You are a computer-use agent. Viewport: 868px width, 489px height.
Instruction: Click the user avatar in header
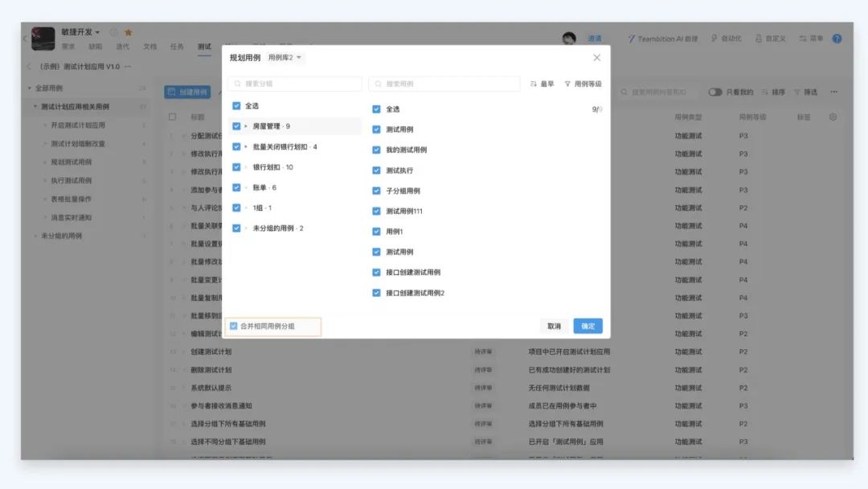pyautogui.click(x=569, y=39)
